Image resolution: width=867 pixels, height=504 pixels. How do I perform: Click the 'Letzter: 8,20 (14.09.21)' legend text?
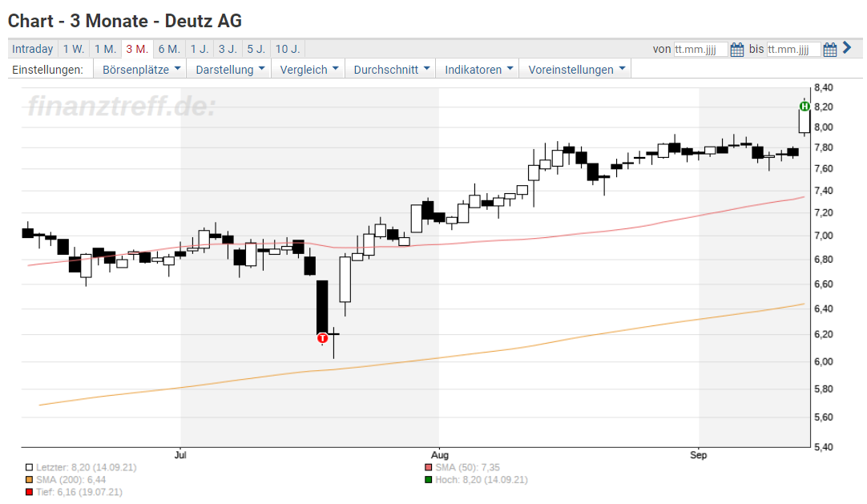pyautogui.click(x=87, y=467)
